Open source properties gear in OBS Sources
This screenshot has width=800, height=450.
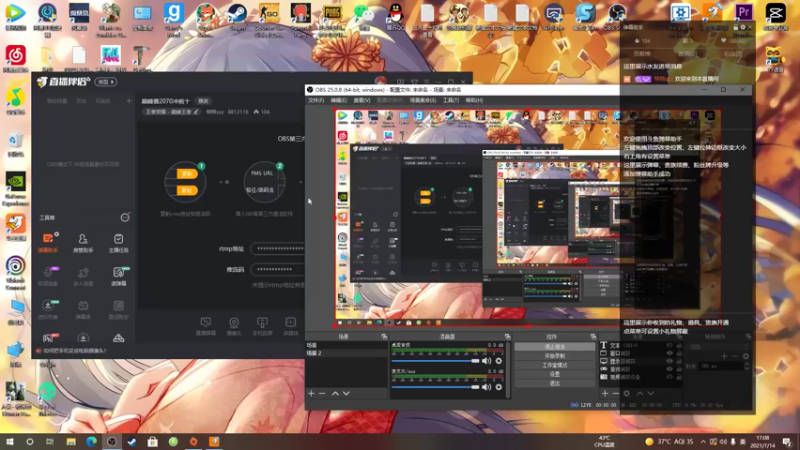click(x=627, y=393)
